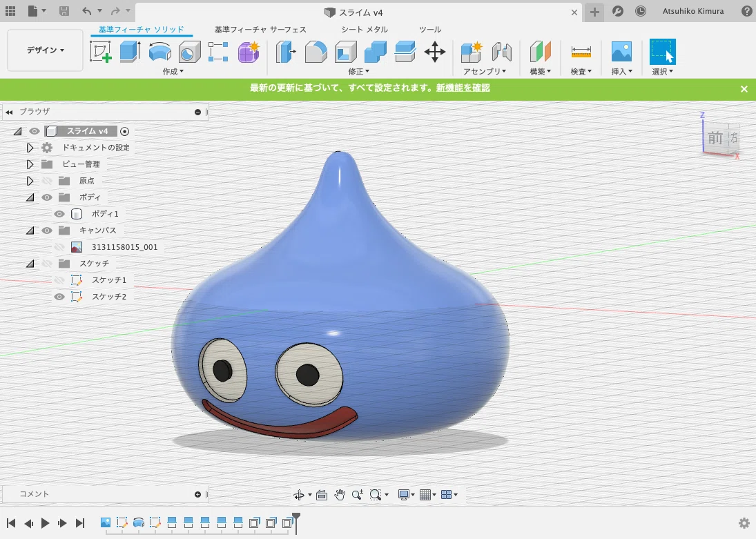The height and width of the screenshot is (539, 756).
Task: Hide the ボディ folder
Action: [47, 197]
